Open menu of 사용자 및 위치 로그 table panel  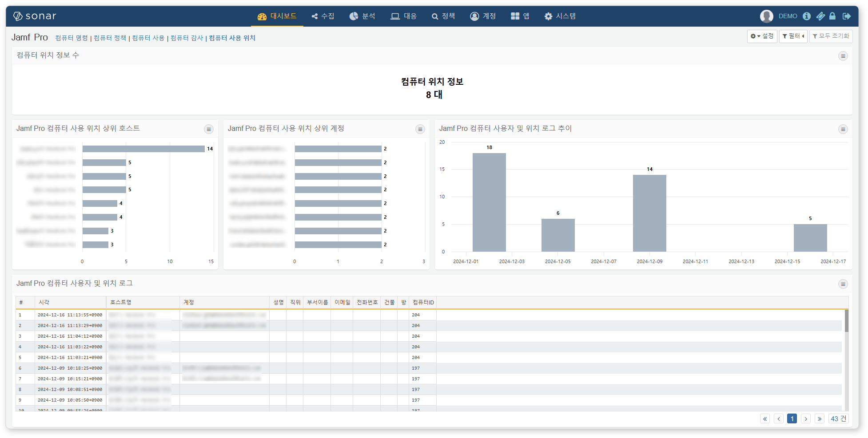point(843,284)
